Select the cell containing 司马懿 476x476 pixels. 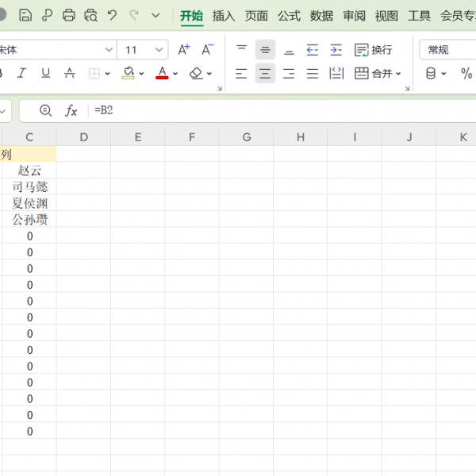click(29, 186)
